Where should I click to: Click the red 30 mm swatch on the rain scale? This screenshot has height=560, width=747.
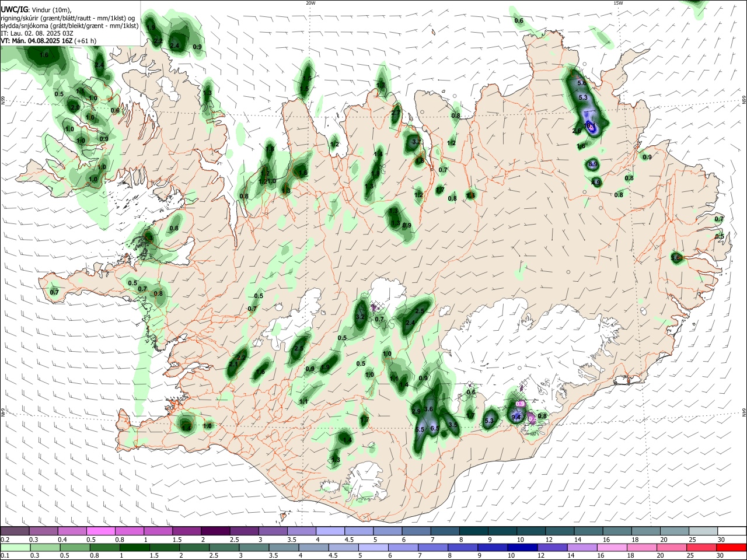(731, 547)
